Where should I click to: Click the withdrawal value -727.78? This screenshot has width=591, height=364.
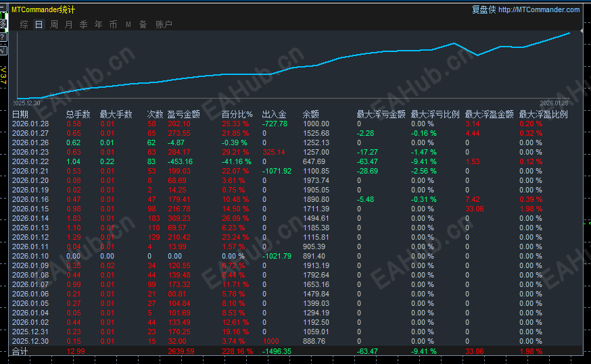pos(275,124)
